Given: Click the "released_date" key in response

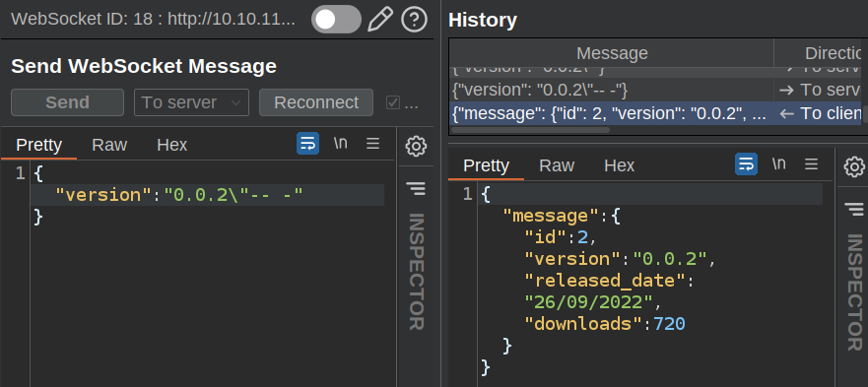Looking at the screenshot, I should click(x=606, y=281).
